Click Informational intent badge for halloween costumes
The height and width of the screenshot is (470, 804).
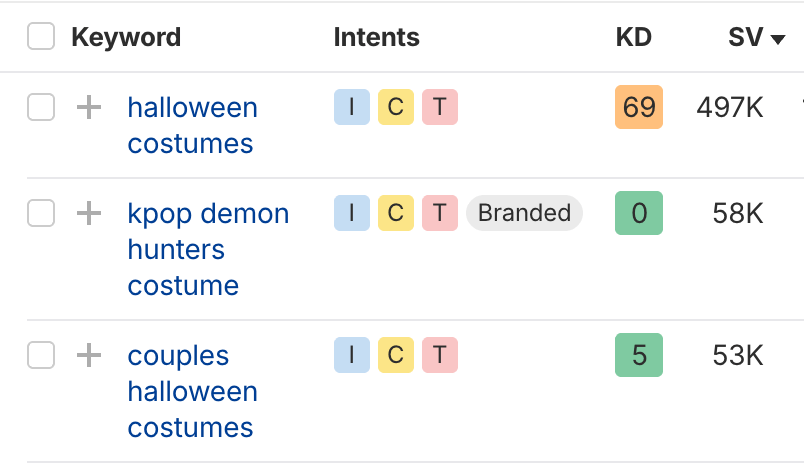[x=351, y=107]
